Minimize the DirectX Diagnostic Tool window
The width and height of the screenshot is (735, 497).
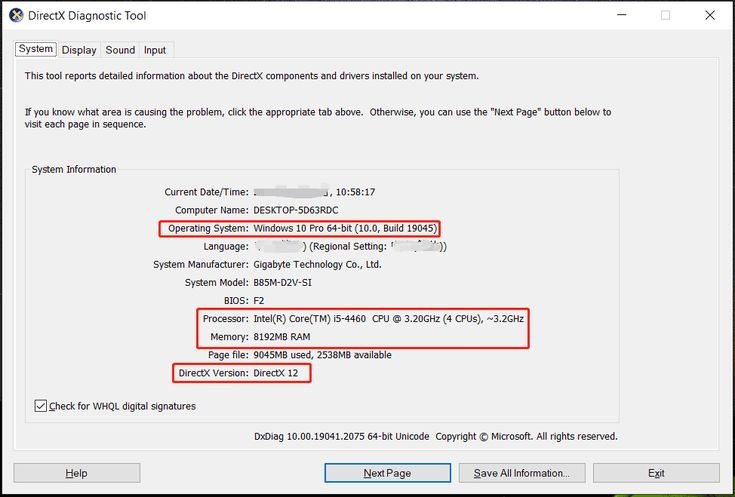[x=621, y=15]
